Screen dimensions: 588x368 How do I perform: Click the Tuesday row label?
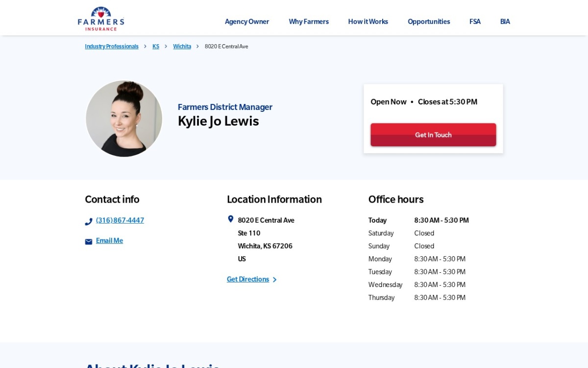(x=380, y=272)
